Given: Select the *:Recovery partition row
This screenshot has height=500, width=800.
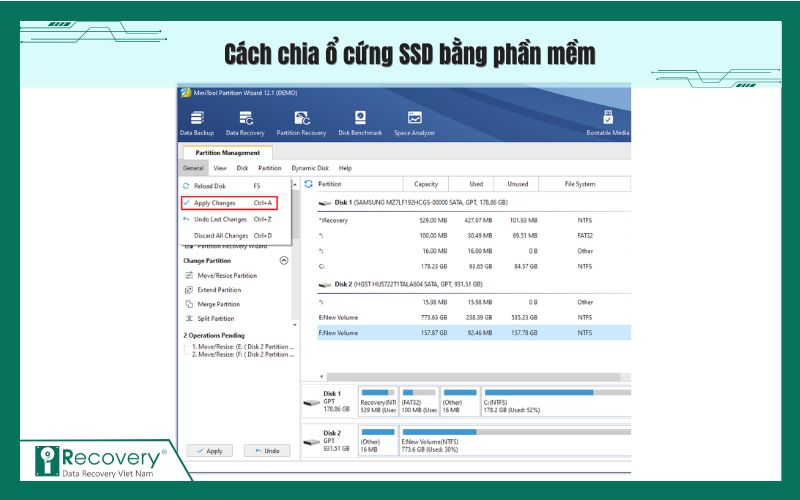Looking at the screenshot, I should [x=473, y=220].
